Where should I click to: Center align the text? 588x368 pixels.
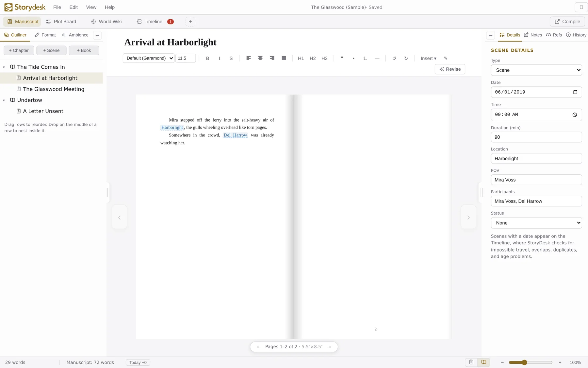pyautogui.click(x=260, y=58)
